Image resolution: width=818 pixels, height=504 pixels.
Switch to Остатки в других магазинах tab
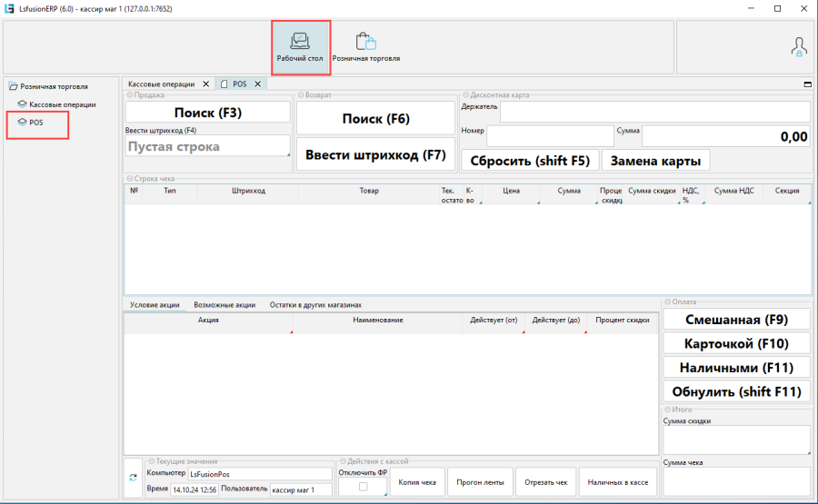pos(315,305)
